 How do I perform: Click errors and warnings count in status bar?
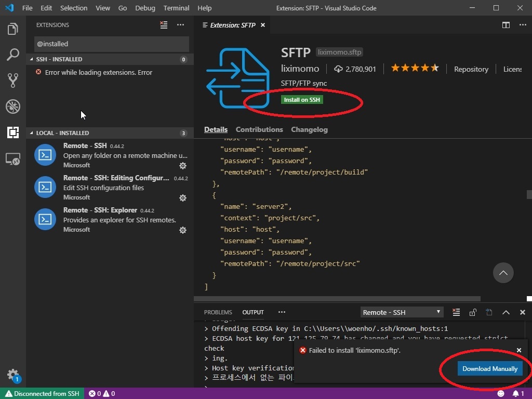coord(102,394)
